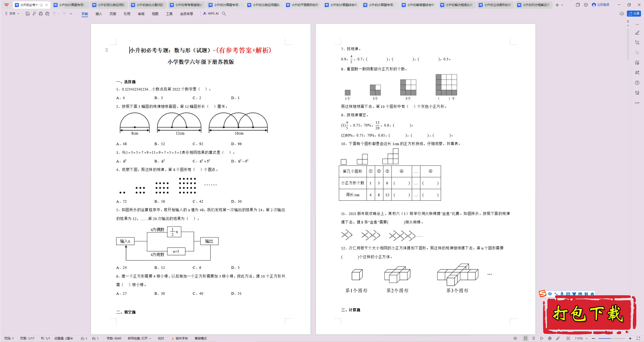Viewport: 644px width, 342px height.
Task: Click 立即登录 login link
Action: [x=601, y=5]
